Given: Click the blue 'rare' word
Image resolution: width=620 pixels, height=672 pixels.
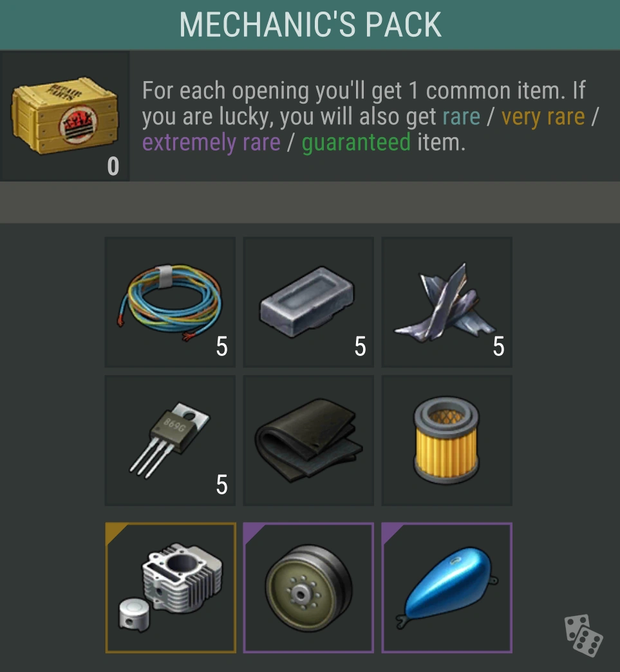Looking at the screenshot, I should (x=461, y=117).
